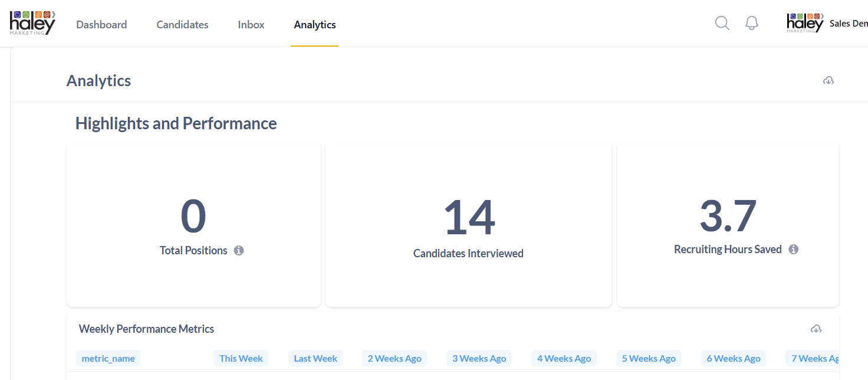This screenshot has height=380, width=868.
Task: Download the Analytics report via cloud icon
Action: point(828,80)
